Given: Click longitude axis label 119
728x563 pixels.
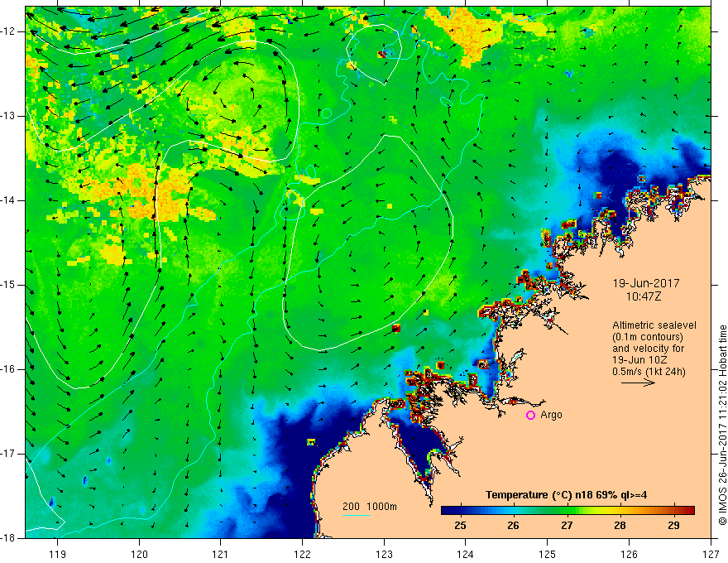Looking at the screenshot, I should point(57,554).
